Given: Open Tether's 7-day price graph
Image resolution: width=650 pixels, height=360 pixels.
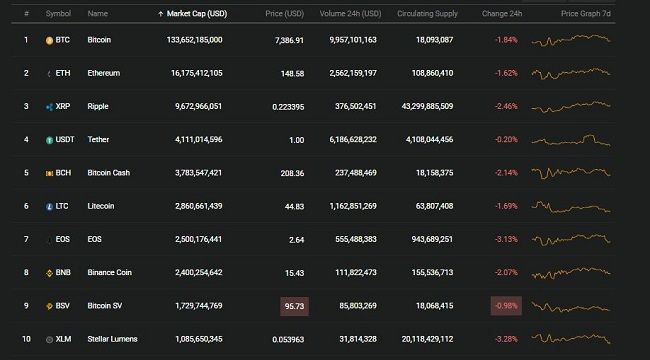Looking at the screenshot, I should [571, 140].
